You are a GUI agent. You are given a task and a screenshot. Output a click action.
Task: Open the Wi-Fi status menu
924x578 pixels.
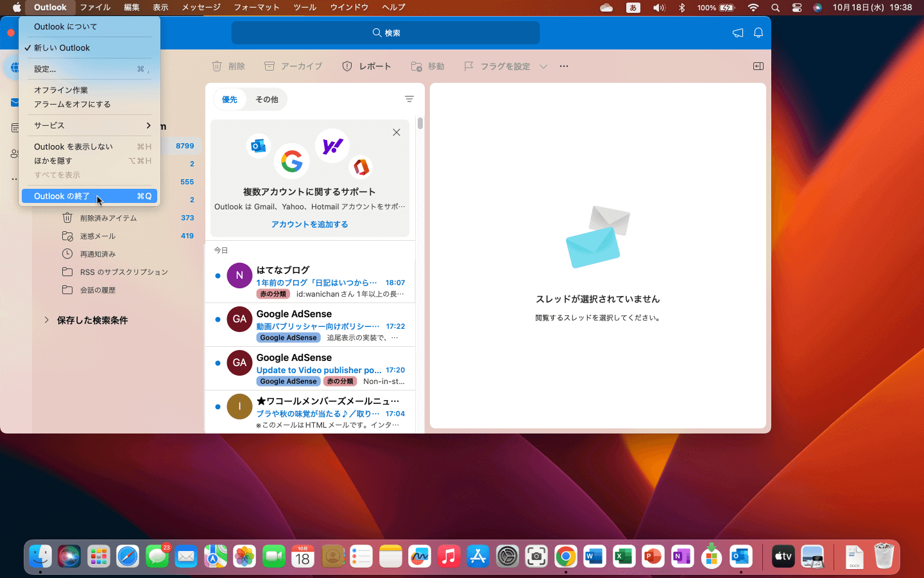click(753, 8)
